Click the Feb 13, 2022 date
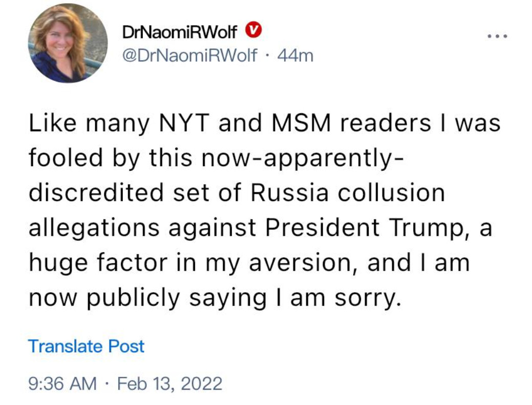The height and width of the screenshot is (405, 532). coord(169,383)
